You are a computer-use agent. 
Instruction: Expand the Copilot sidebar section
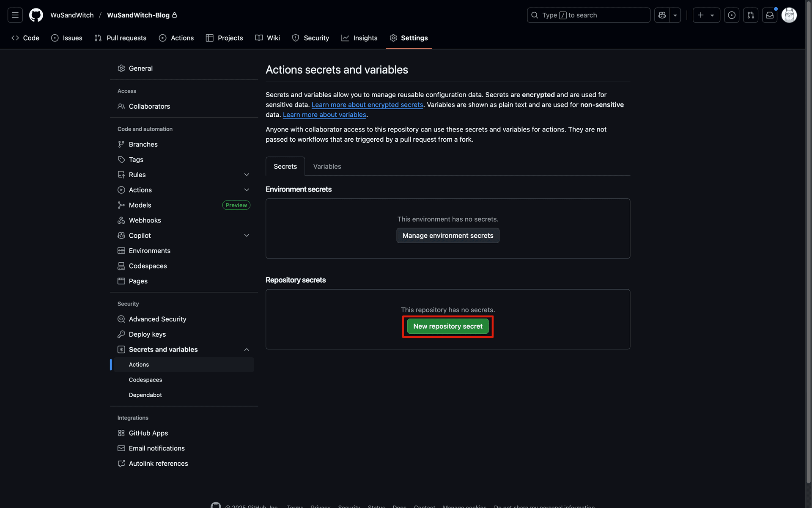coord(247,236)
